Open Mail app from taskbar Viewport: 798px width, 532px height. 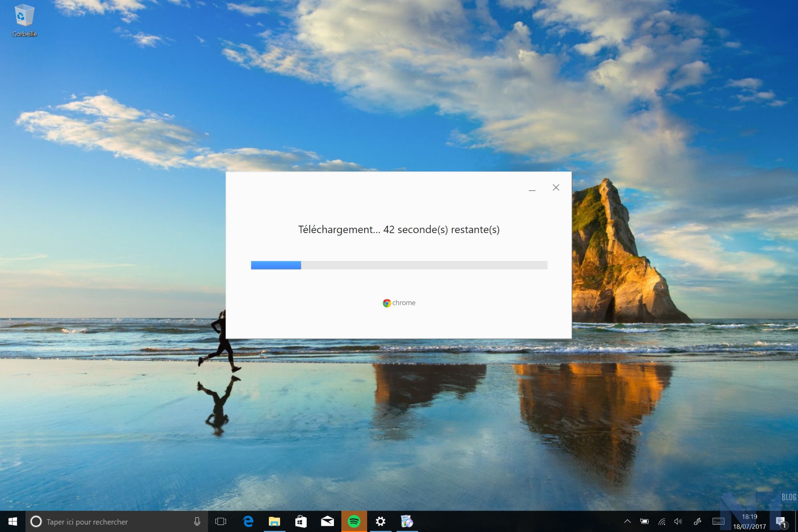(327, 521)
